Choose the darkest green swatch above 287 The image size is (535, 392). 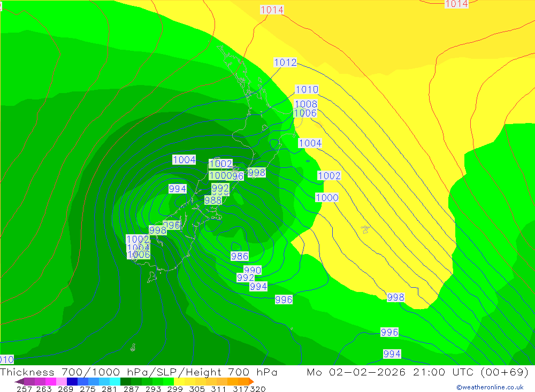[x=126, y=381]
